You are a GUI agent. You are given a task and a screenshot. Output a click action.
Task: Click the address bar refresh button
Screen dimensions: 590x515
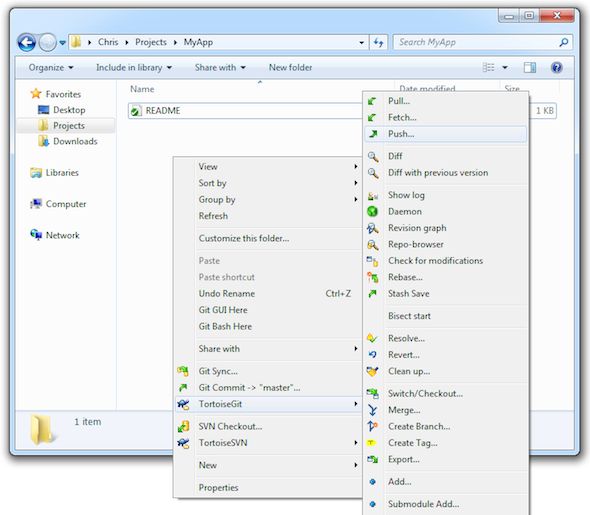coord(379,43)
